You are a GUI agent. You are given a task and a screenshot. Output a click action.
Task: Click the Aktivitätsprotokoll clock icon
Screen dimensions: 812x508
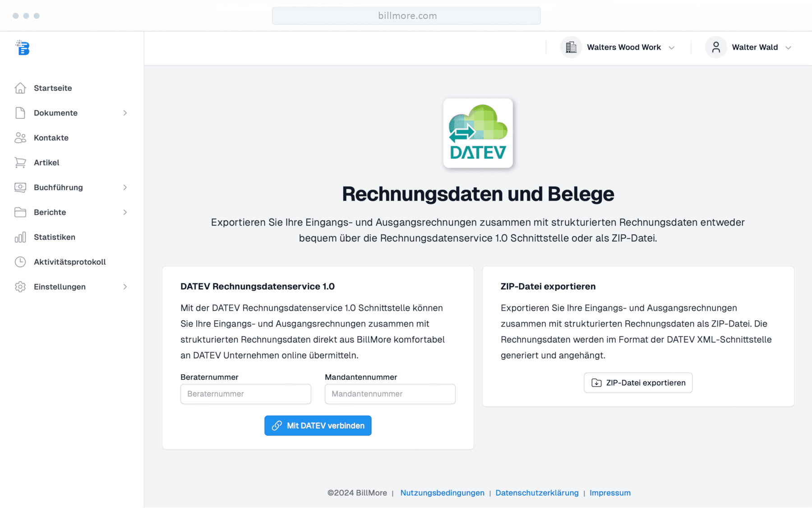click(x=20, y=262)
